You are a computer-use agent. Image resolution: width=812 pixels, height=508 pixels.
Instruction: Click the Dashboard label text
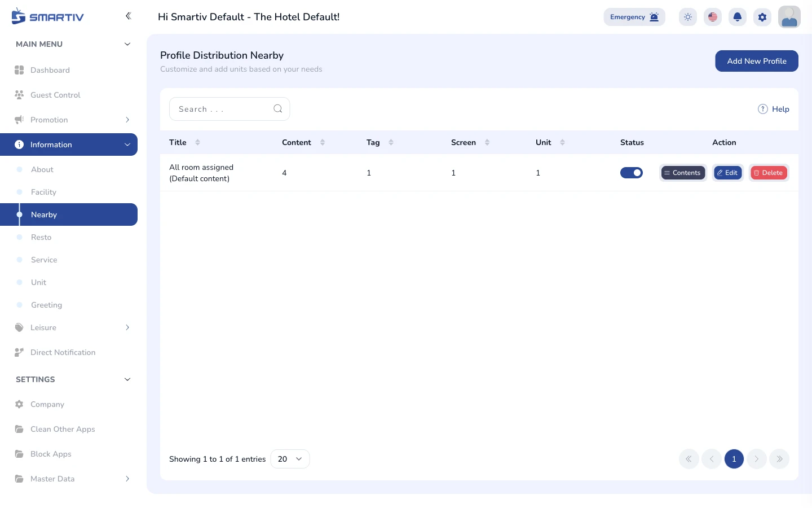click(x=50, y=70)
